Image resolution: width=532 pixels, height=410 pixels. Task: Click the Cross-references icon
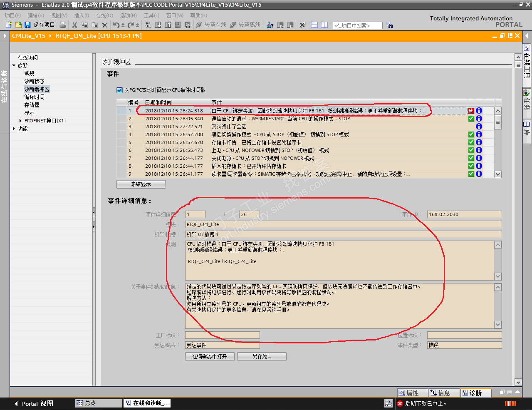click(x=302, y=25)
